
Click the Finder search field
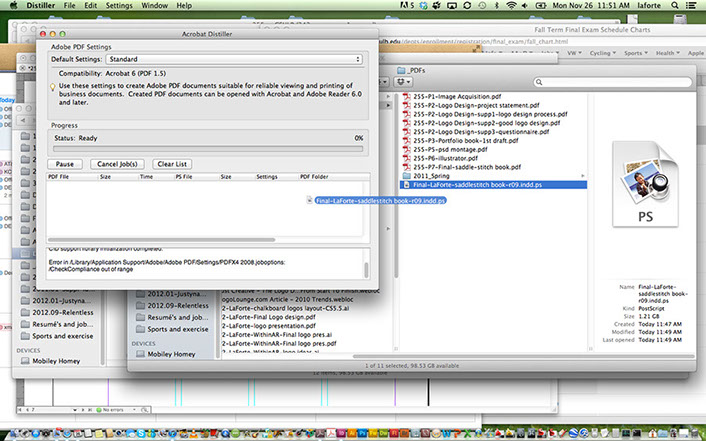pyautogui.click(x=612, y=82)
